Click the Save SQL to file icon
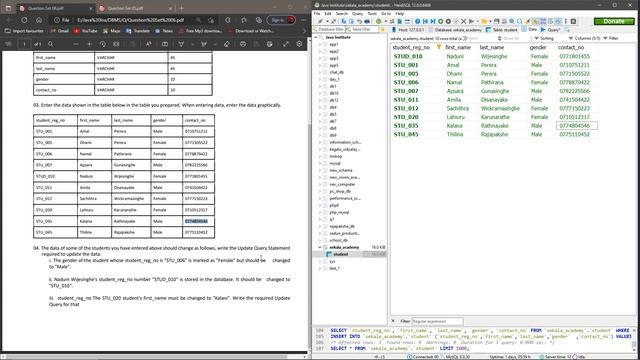Screen dimensions: 640x360 click(496, 21)
